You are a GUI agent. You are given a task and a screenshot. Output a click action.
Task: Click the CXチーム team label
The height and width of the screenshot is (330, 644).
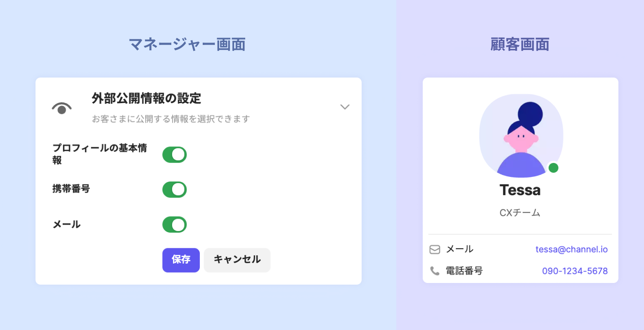[520, 213]
